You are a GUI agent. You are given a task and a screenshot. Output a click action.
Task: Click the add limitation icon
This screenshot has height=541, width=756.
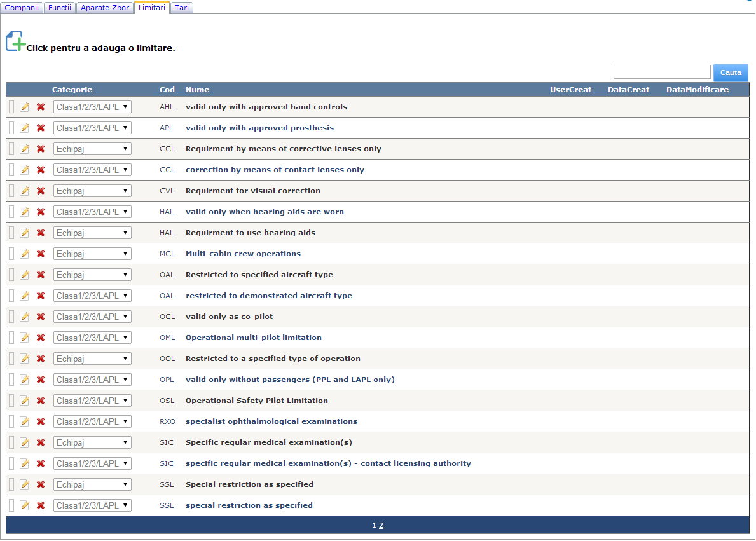pyautogui.click(x=16, y=42)
